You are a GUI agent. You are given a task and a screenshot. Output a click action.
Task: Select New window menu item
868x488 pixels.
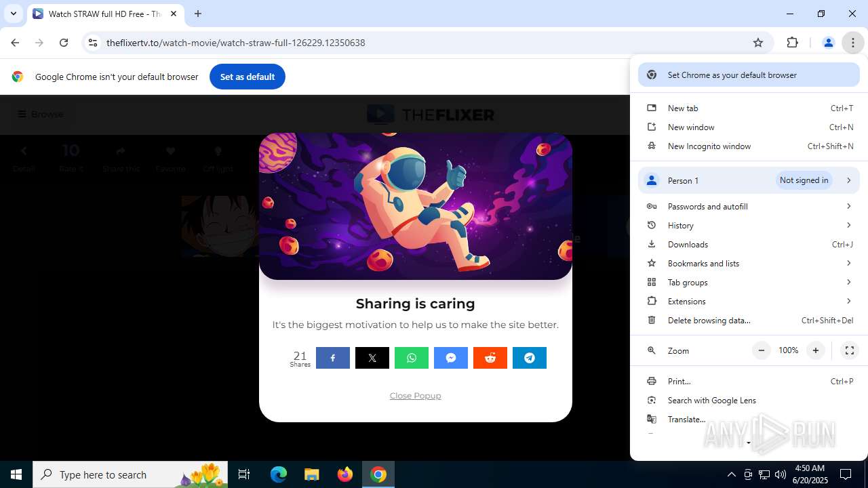749,127
